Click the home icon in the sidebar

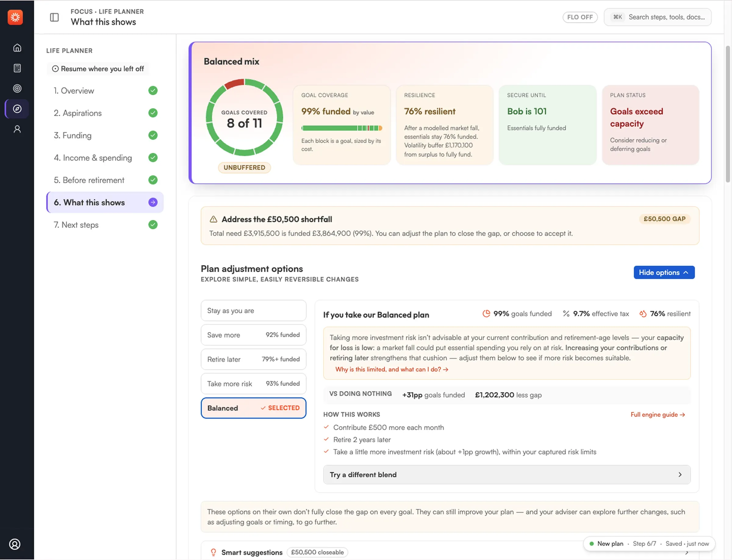(17, 48)
